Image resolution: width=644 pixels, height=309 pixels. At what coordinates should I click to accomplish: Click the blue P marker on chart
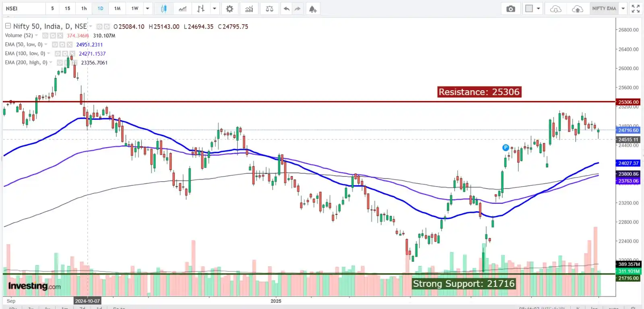tap(506, 147)
